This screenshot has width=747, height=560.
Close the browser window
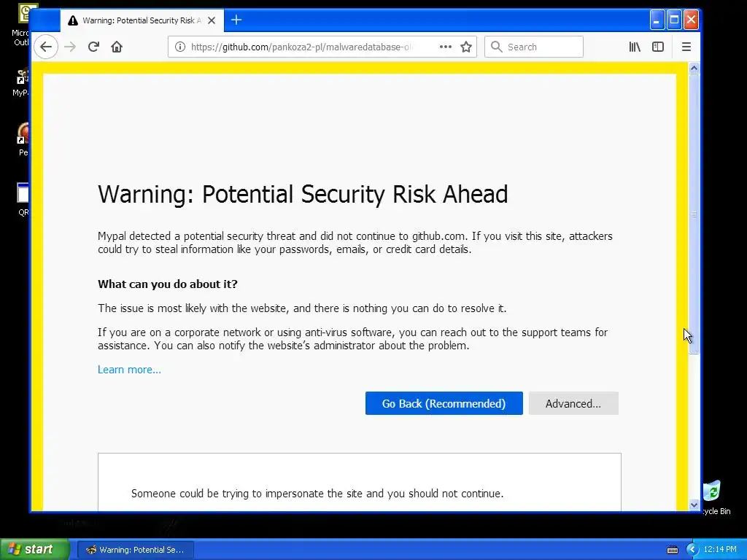pyautogui.click(x=692, y=20)
